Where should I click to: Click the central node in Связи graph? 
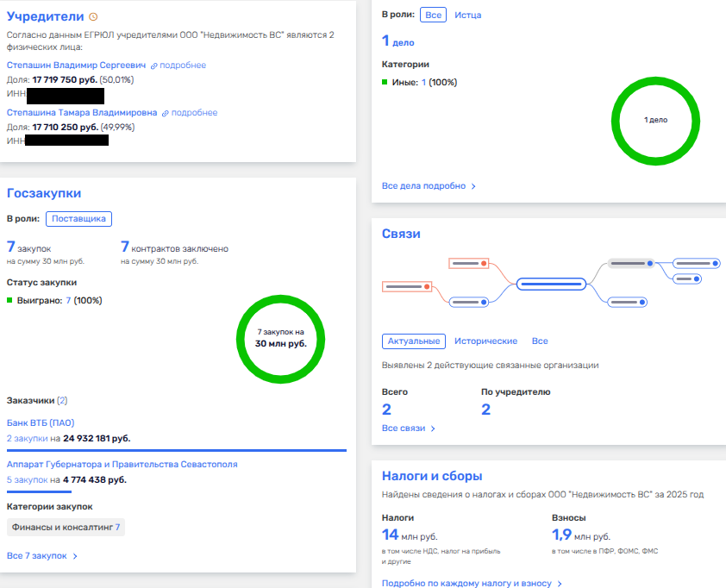pyautogui.click(x=551, y=284)
